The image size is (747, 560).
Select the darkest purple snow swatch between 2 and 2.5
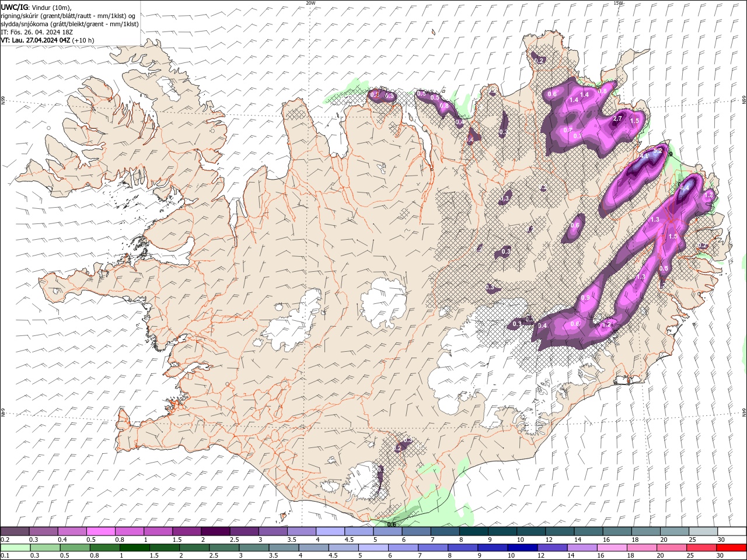click(x=215, y=531)
